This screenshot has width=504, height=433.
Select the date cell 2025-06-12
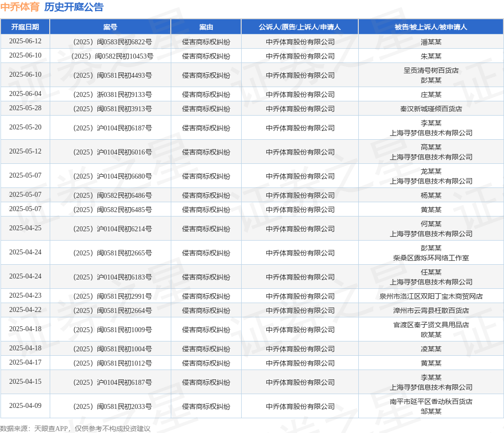point(25,41)
